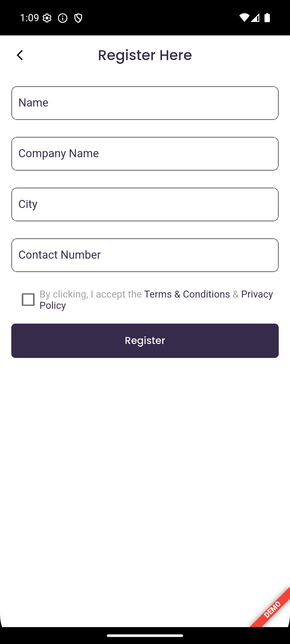Tap the home gesture bar at the bottom

click(x=145, y=635)
